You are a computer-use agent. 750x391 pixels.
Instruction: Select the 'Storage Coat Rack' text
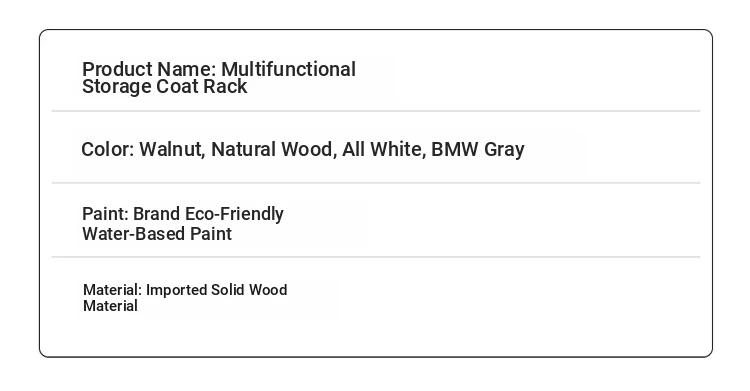click(165, 87)
